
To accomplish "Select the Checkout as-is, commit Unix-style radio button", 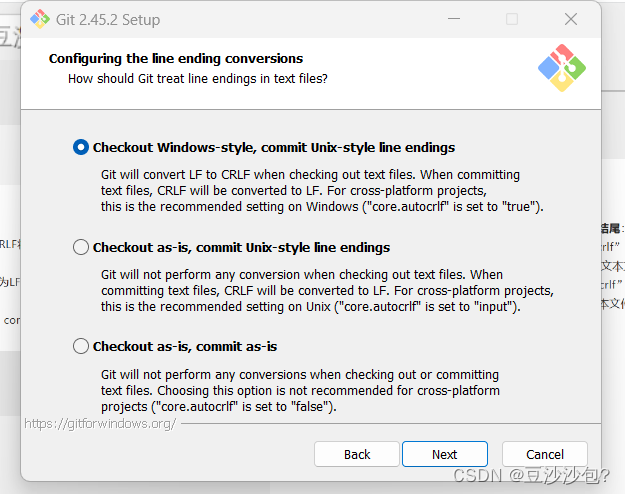I will tap(81, 247).
